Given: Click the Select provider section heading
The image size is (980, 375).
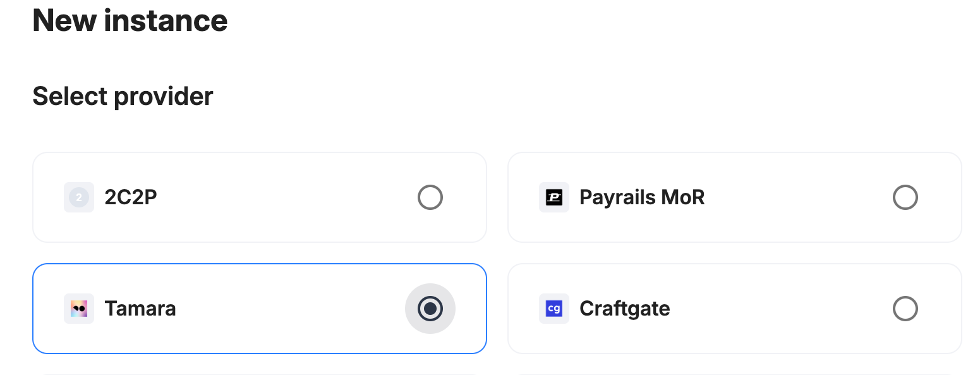Looking at the screenshot, I should pos(123,96).
